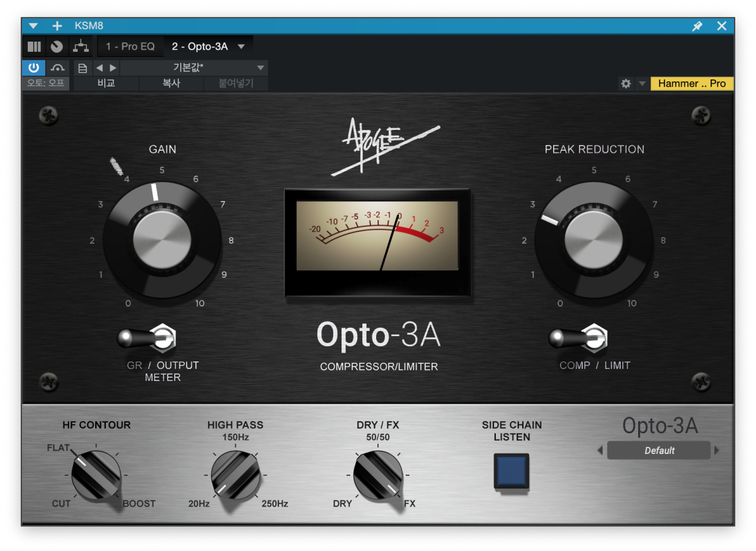This screenshot has width=756, height=551.
Task: Expand the arrow next to the gear
Action: (641, 83)
